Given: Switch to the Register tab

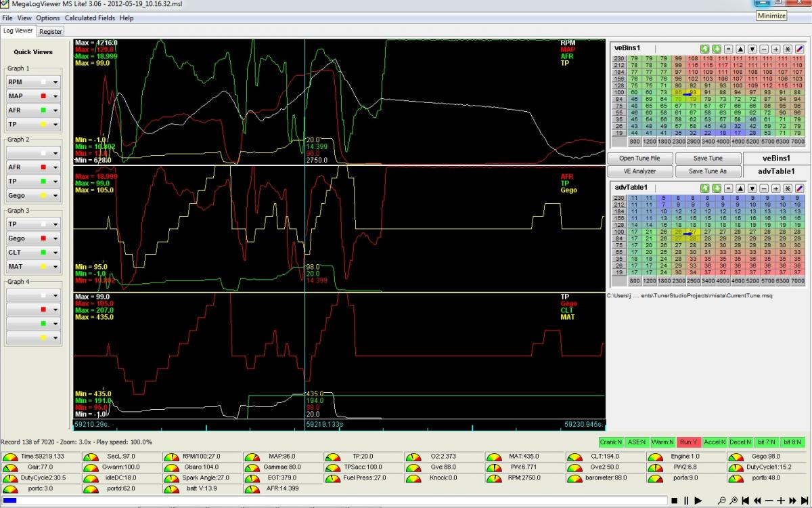Looking at the screenshot, I should 51,31.
